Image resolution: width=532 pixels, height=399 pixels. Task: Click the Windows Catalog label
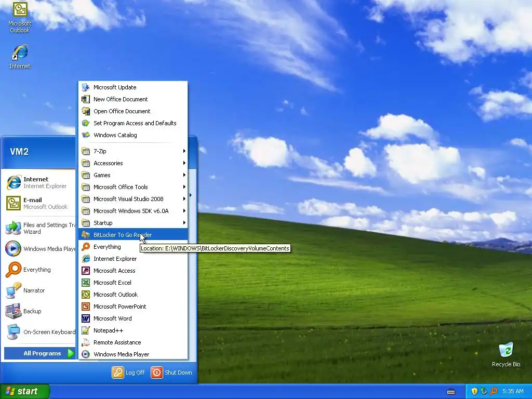115,135
